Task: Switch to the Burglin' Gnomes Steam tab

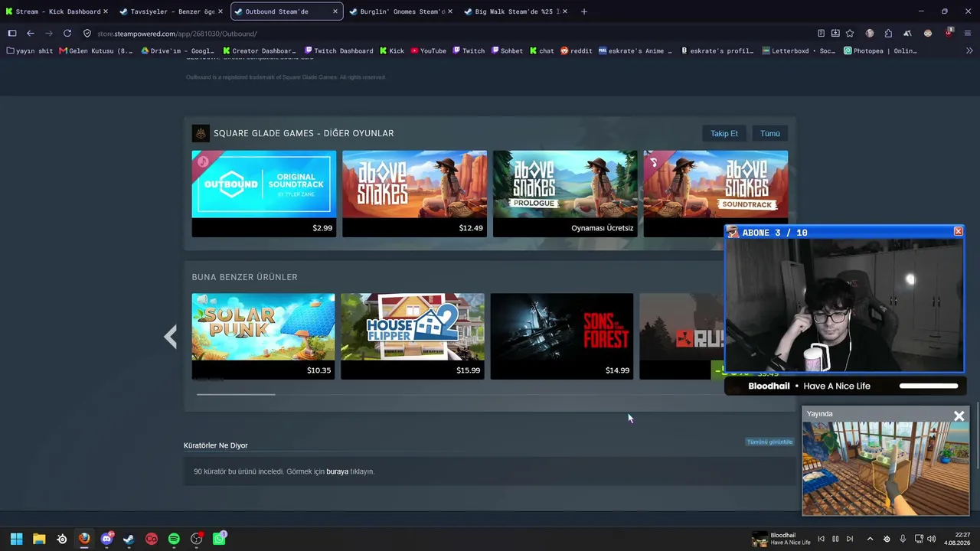Action: [x=400, y=11]
